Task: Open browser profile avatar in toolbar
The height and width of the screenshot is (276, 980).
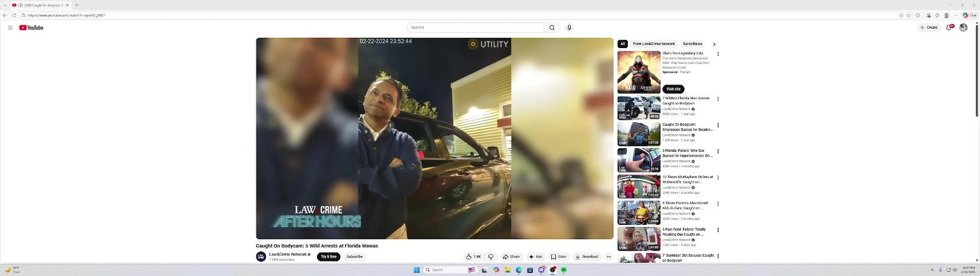Action: coord(946,15)
